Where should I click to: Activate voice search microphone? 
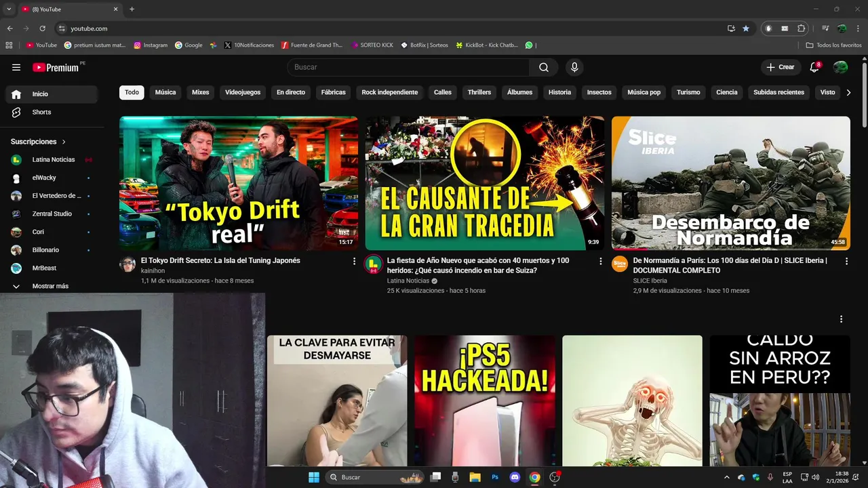(x=574, y=67)
